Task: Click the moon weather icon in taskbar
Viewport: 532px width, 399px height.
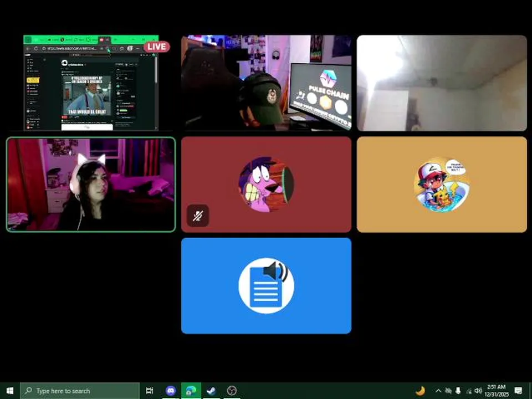Action: coord(420,391)
